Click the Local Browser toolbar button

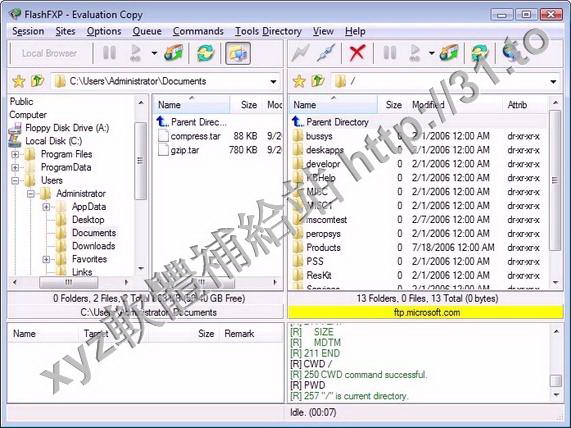pyautogui.click(x=50, y=54)
